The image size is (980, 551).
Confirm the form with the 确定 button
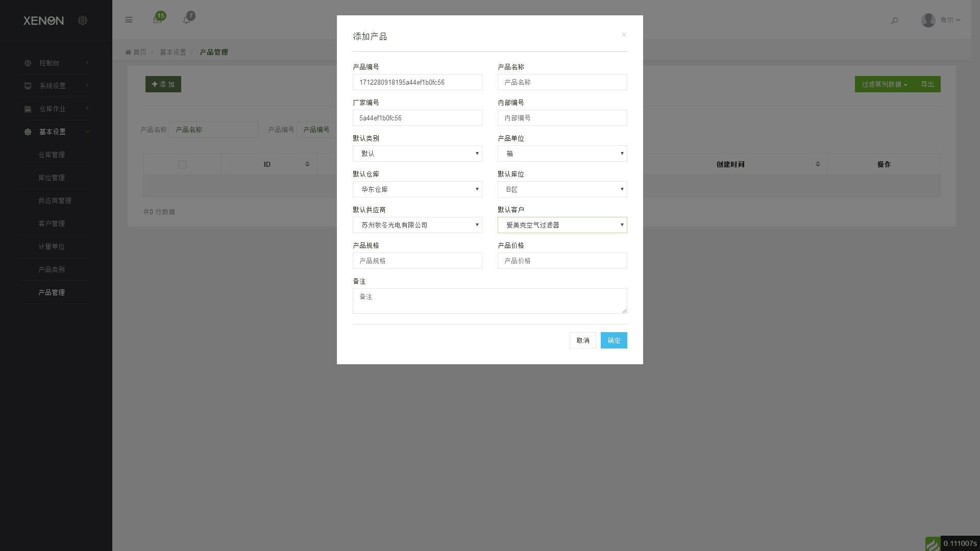(x=614, y=340)
